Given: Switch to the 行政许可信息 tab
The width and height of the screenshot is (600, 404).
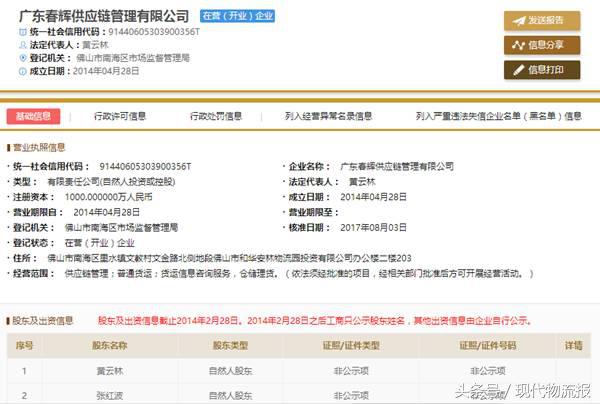Looking at the screenshot, I should coord(120,116).
